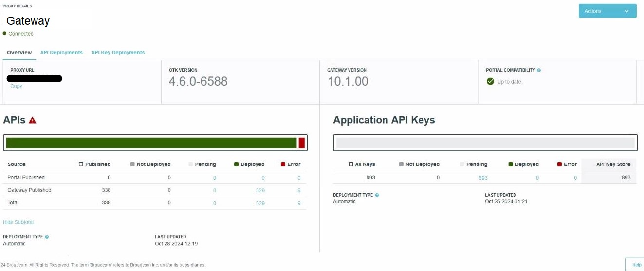
Task: Copy the proxy URL
Action: pyautogui.click(x=16, y=86)
